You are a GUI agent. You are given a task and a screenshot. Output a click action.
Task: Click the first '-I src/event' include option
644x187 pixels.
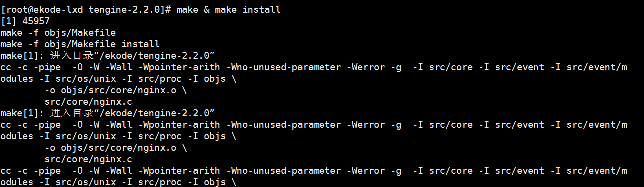coord(512,67)
